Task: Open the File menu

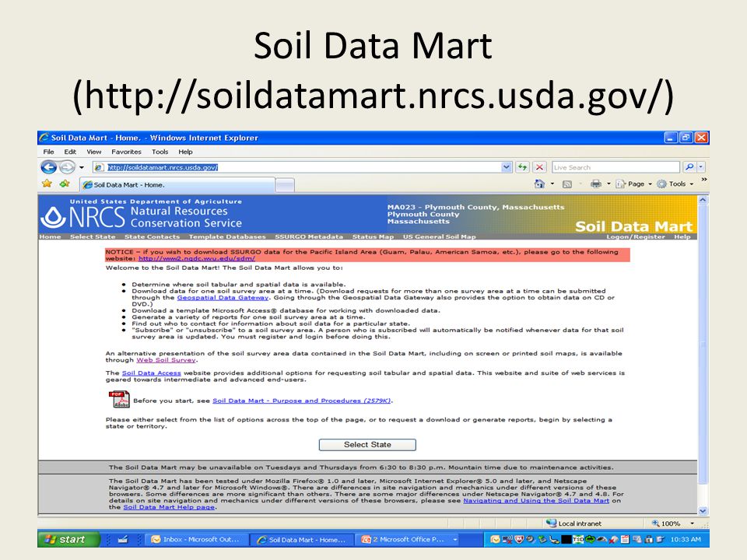Action: (48, 152)
